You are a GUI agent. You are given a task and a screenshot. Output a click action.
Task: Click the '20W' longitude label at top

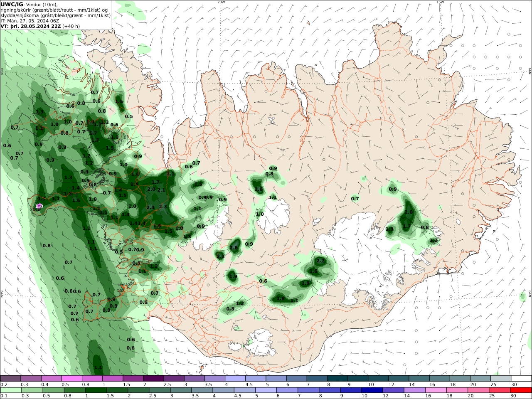(221, 2)
